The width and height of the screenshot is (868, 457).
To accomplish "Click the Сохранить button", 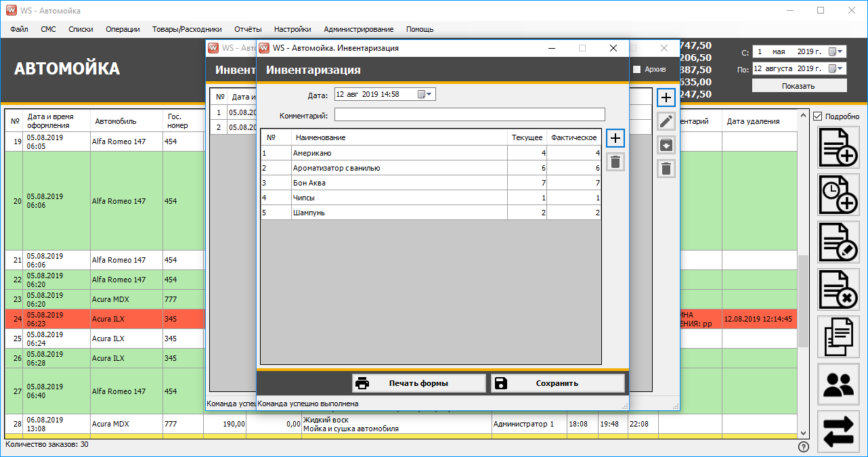I will click(557, 383).
